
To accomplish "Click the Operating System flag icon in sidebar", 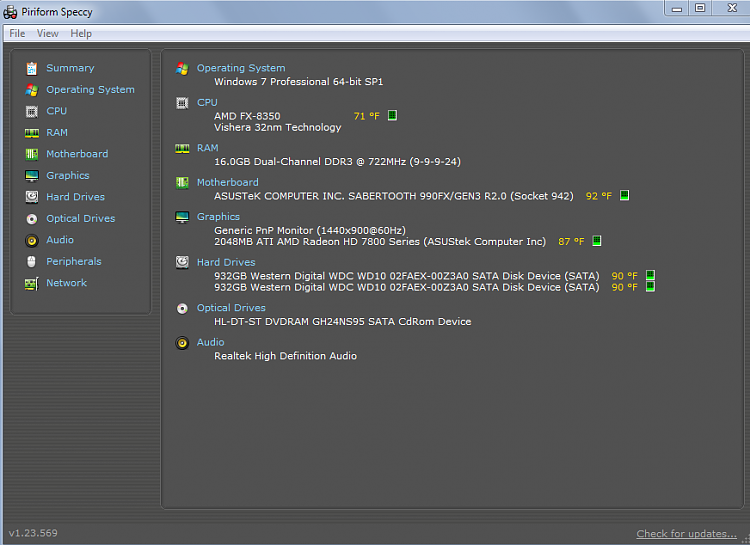I will (32, 90).
